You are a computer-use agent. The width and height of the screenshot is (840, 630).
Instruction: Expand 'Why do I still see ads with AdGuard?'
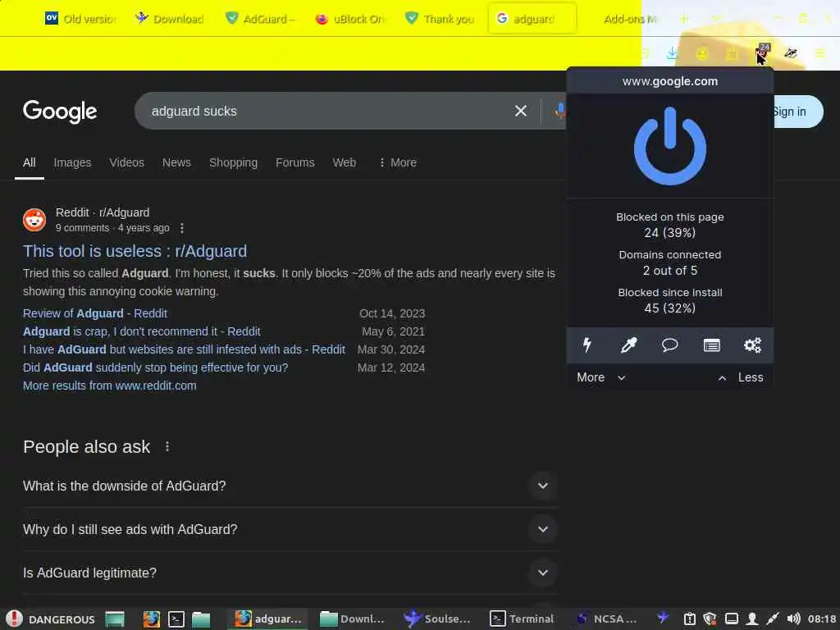290,529
